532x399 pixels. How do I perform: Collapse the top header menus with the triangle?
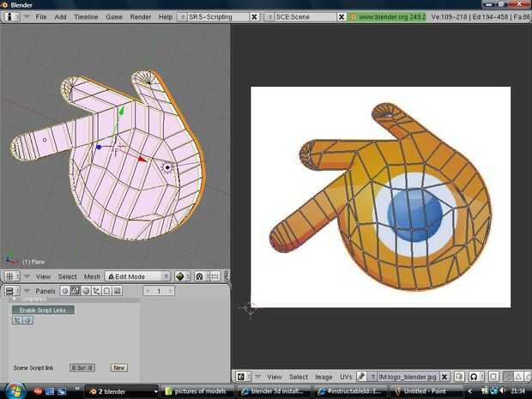click(x=27, y=16)
